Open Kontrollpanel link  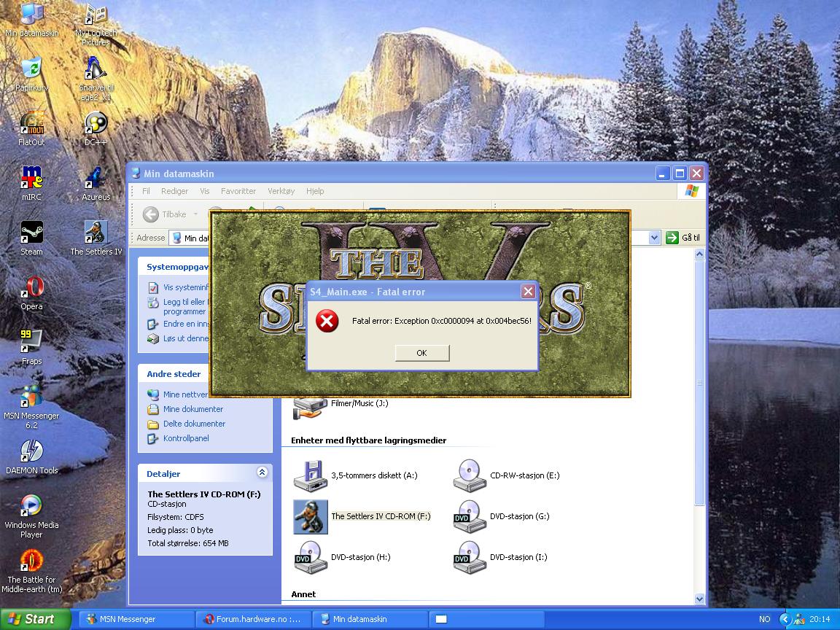coord(179,438)
